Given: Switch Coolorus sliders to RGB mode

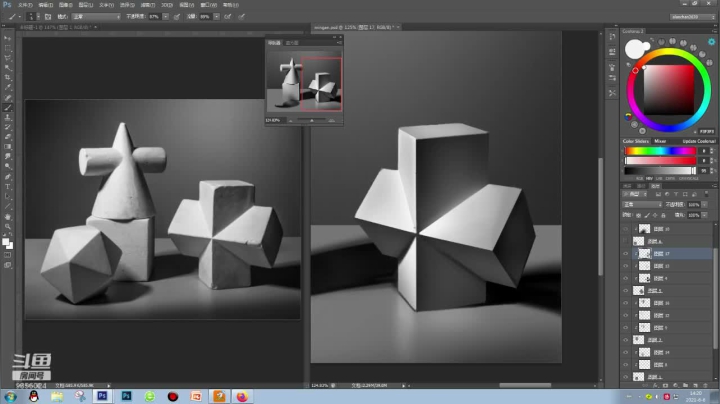Looking at the screenshot, I should [640, 179].
